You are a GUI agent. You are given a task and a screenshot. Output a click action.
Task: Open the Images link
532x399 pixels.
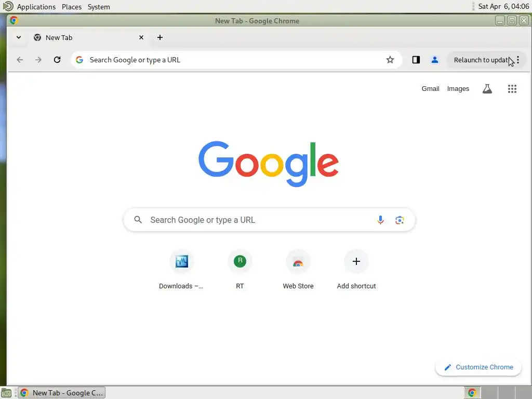(x=458, y=89)
